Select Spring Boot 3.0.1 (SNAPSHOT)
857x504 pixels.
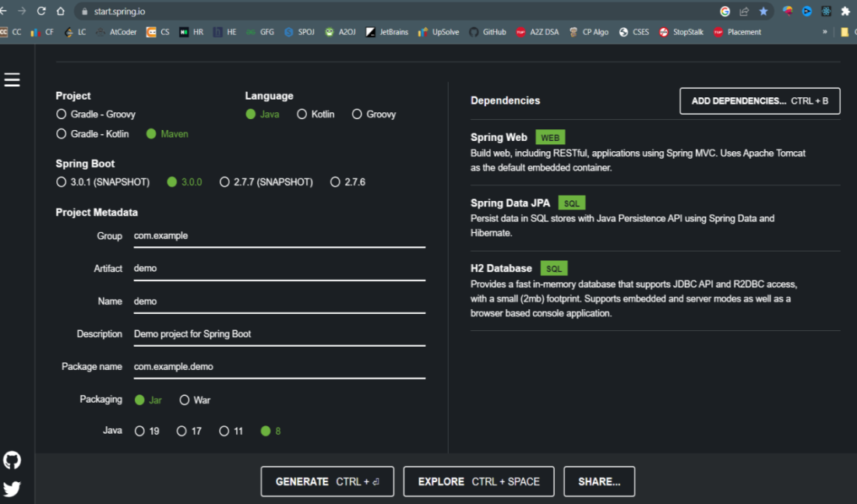pyautogui.click(x=103, y=182)
